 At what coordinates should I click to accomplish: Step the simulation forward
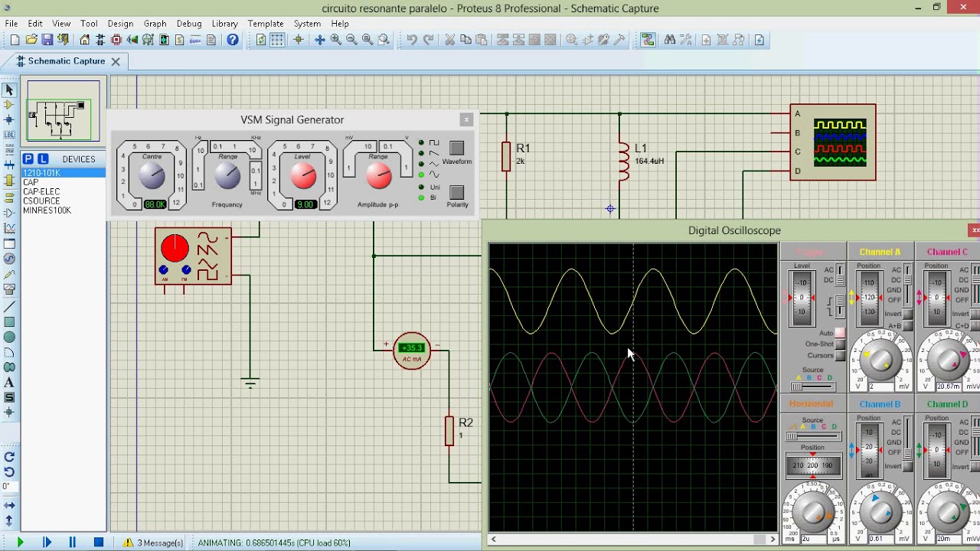coord(47,543)
